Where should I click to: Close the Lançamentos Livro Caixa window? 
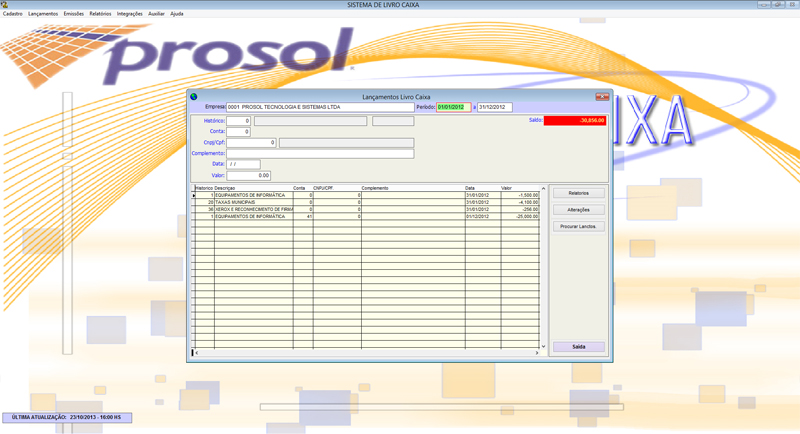(x=602, y=96)
